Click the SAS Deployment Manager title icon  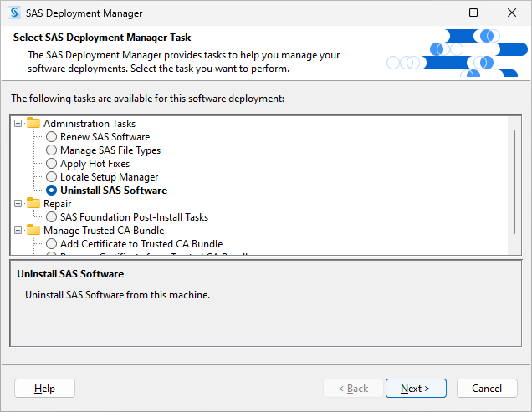pos(14,13)
